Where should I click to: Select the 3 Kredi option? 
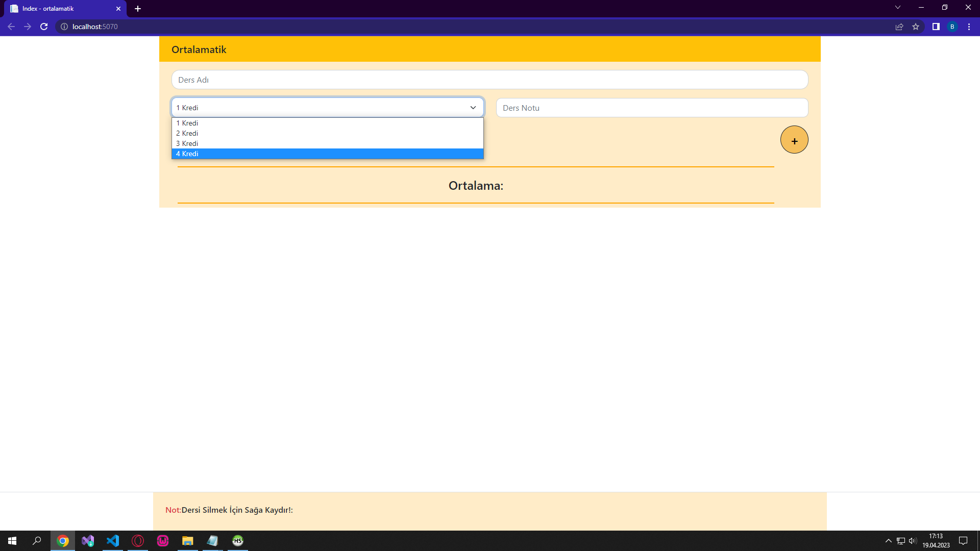tap(187, 143)
